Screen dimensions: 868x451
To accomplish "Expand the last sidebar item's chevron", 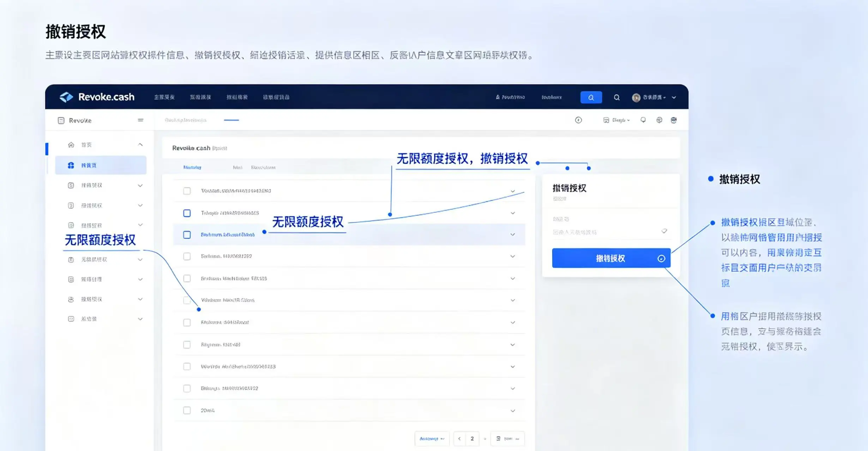I will tap(140, 319).
